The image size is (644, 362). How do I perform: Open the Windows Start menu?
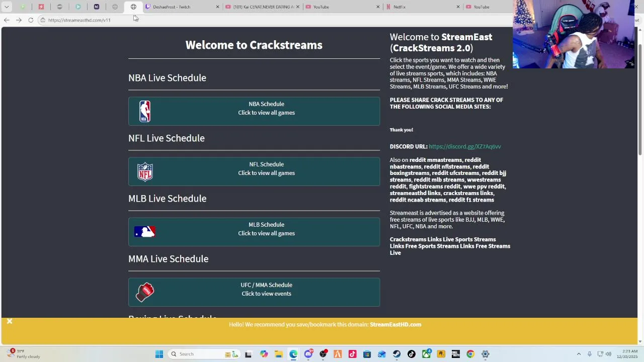(x=159, y=354)
